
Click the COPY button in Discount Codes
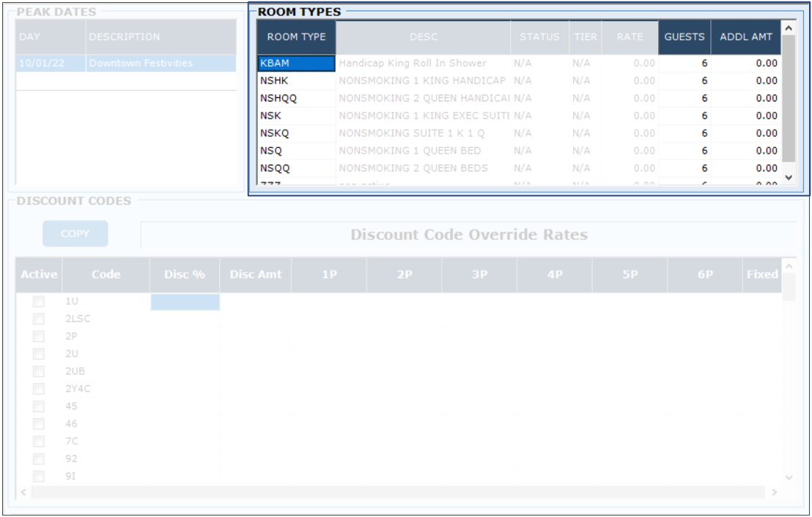[x=75, y=234]
